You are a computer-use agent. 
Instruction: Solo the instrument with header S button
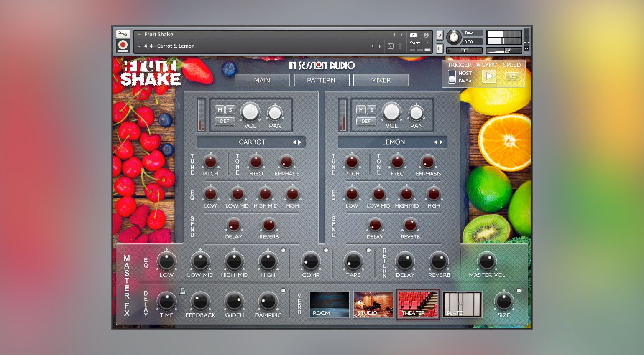click(440, 35)
